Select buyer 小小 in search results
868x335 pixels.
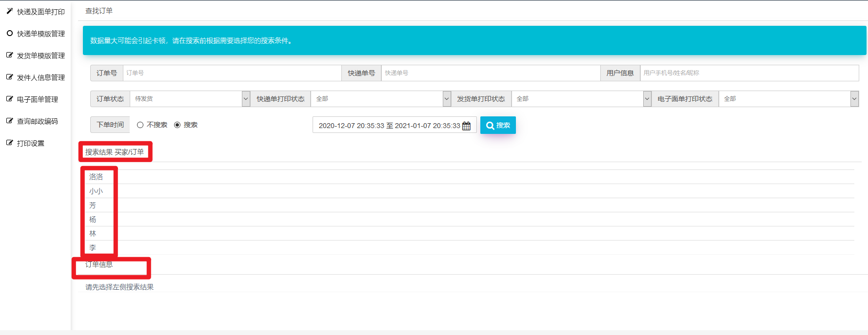click(96, 191)
